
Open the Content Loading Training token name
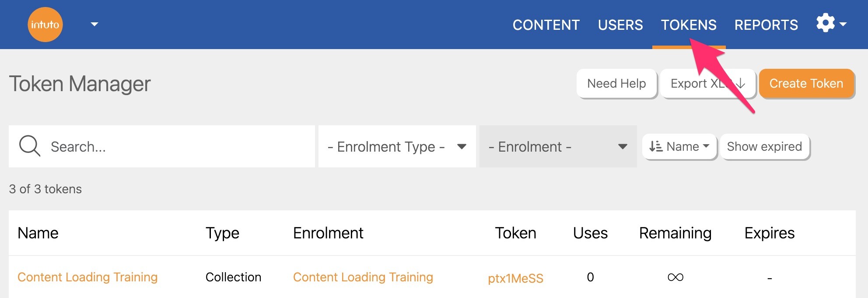[87, 277]
